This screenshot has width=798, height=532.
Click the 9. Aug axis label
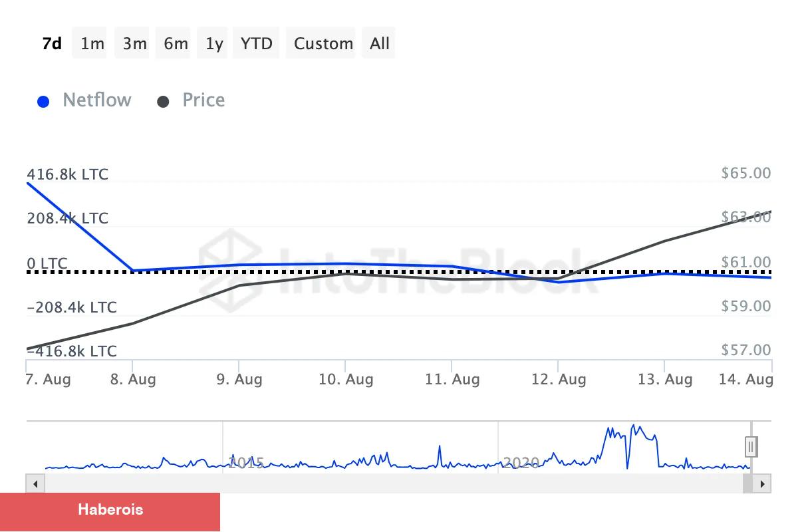click(x=239, y=380)
